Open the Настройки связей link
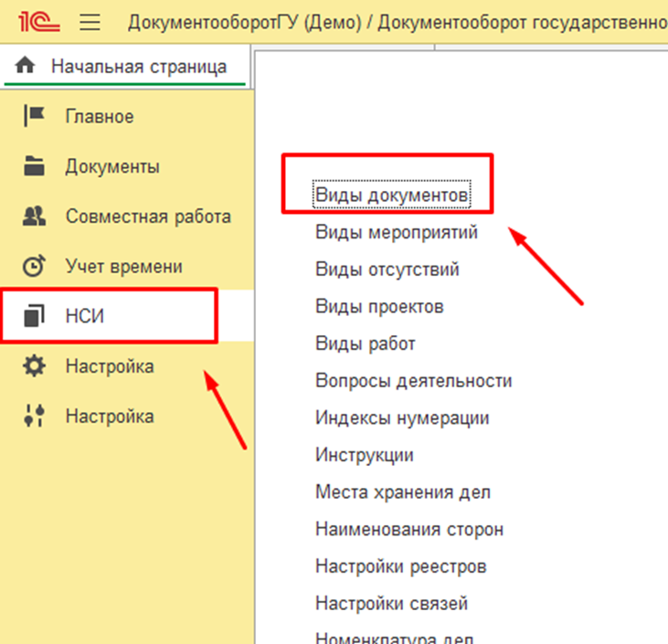668x644 pixels. [391, 604]
